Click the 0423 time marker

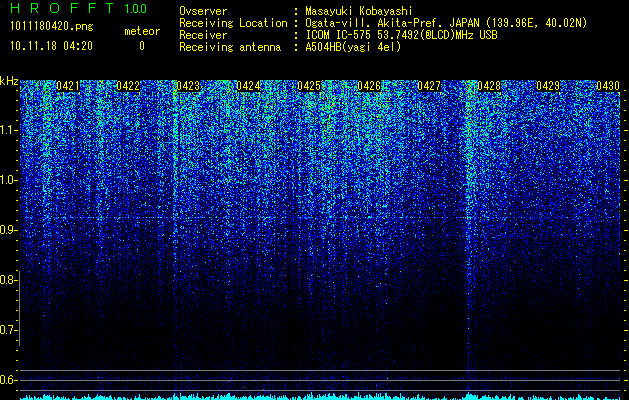(x=188, y=86)
